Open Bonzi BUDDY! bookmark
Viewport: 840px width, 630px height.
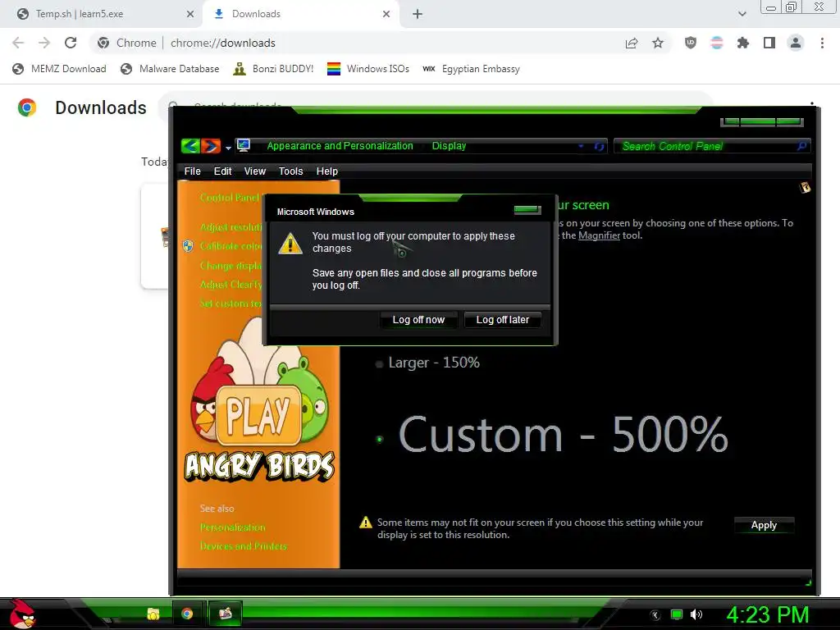click(x=273, y=69)
